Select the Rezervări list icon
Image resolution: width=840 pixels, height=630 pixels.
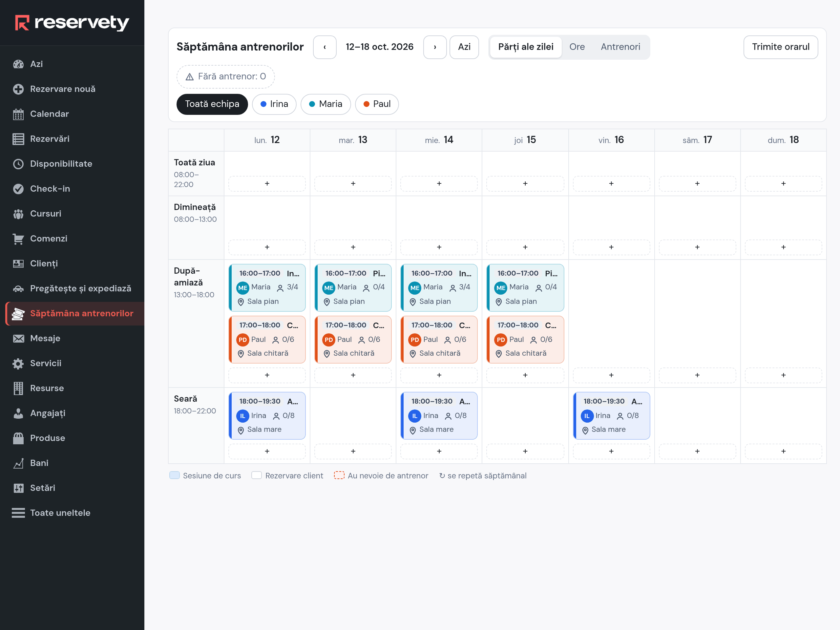tap(18, 139)
